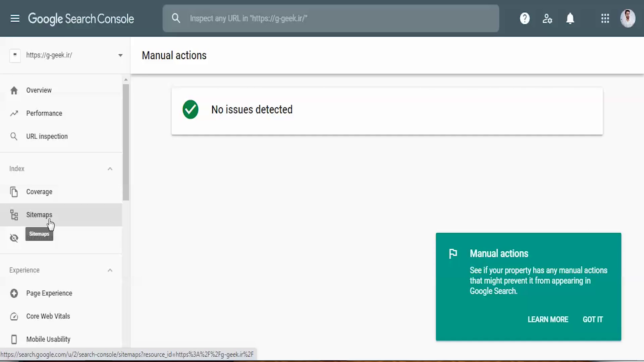Click the Page Experience icon
Image resolution: width=644 pixels, height=362 pixels.
[14, 293]
